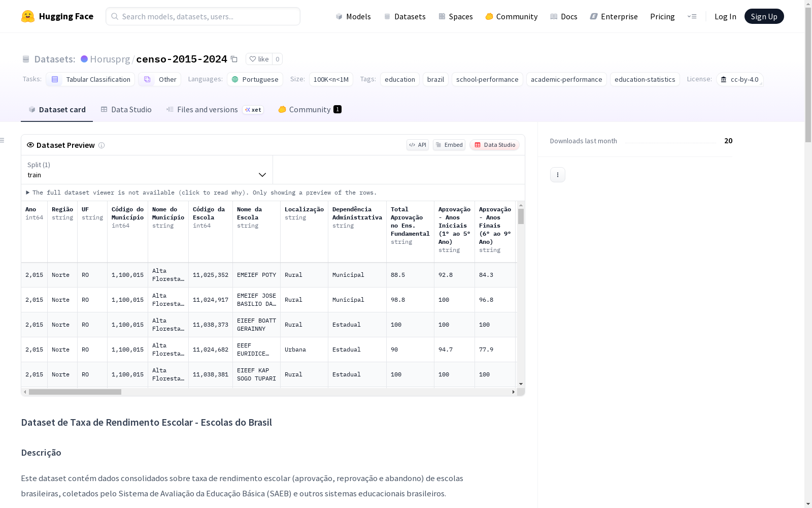Open the dataset Community tab

pos(310,110)
